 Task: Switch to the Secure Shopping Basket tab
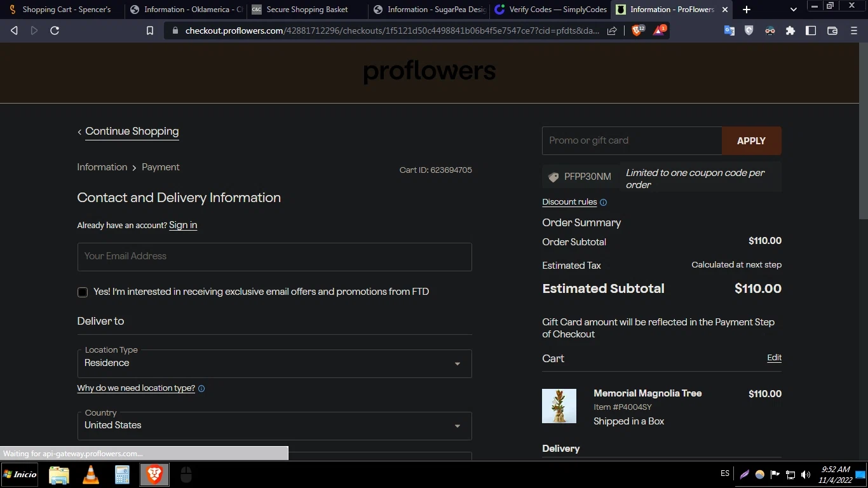click(307, 10)
